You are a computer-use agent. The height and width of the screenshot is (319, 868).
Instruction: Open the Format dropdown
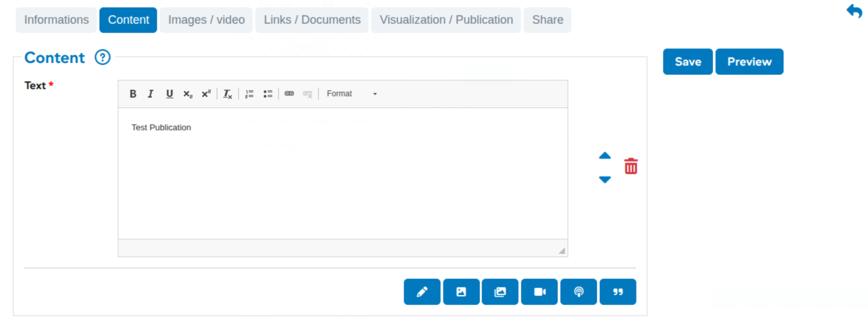tap(351, 94)
